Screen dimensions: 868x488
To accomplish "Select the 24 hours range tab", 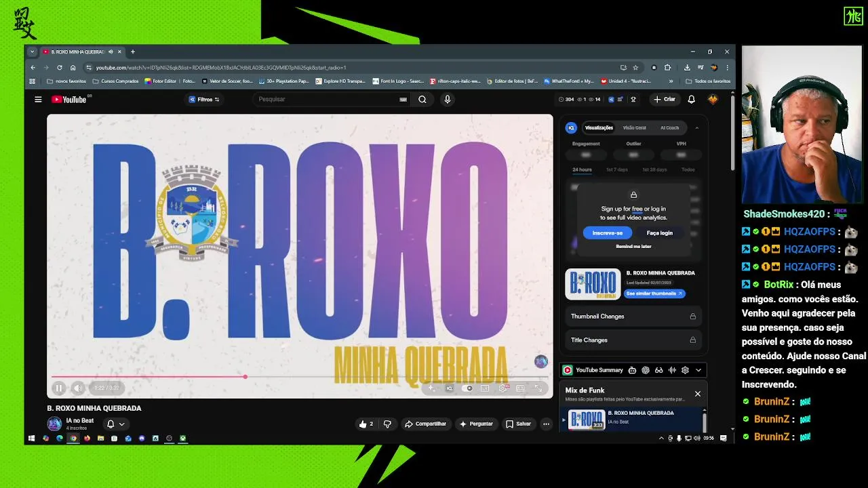I will click(x=582, y=169).
